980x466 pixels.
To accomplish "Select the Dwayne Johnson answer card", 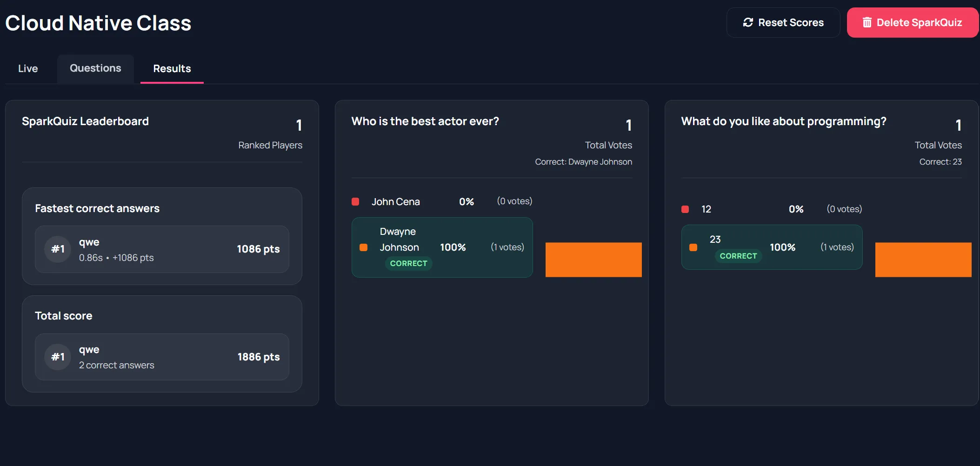I will click(442, 247).
